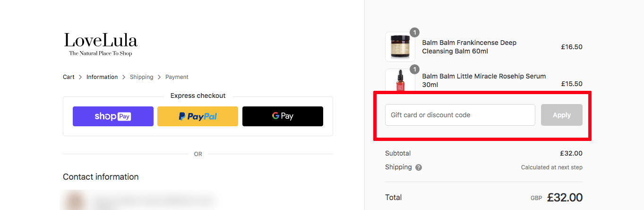Choose the PayPal express checkout button

coord(197,116)
